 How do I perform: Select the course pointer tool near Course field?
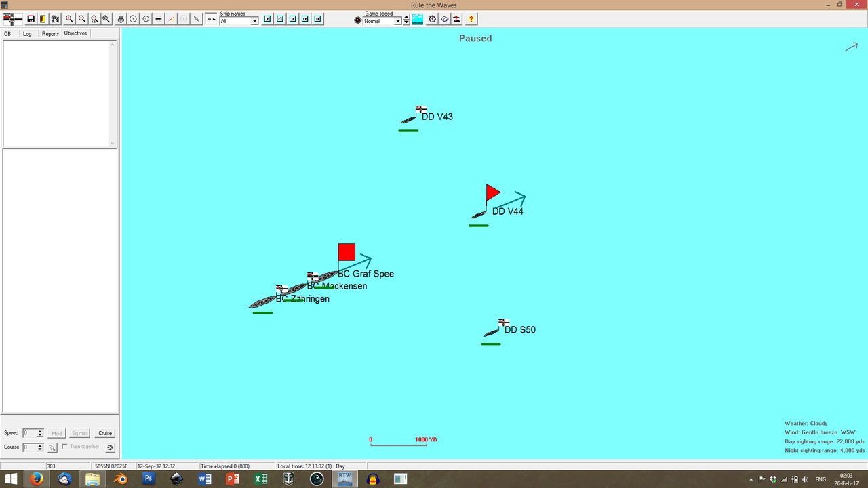(52, 447)
